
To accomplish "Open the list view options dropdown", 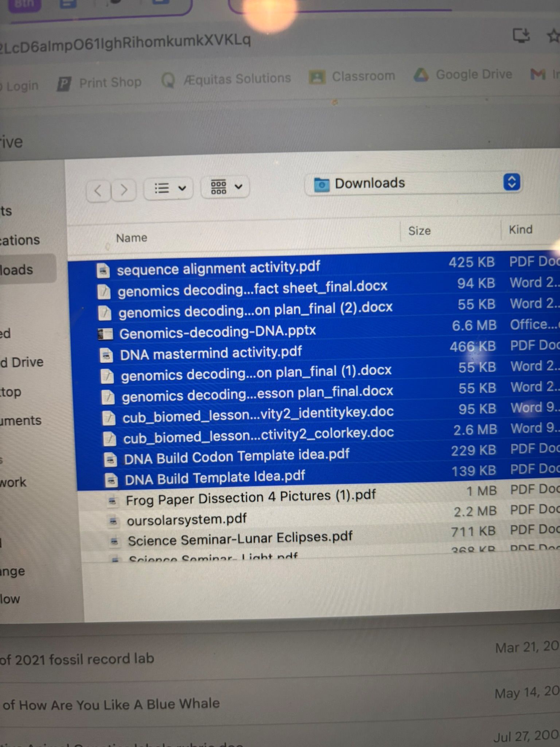I will (x=169, y=188).
